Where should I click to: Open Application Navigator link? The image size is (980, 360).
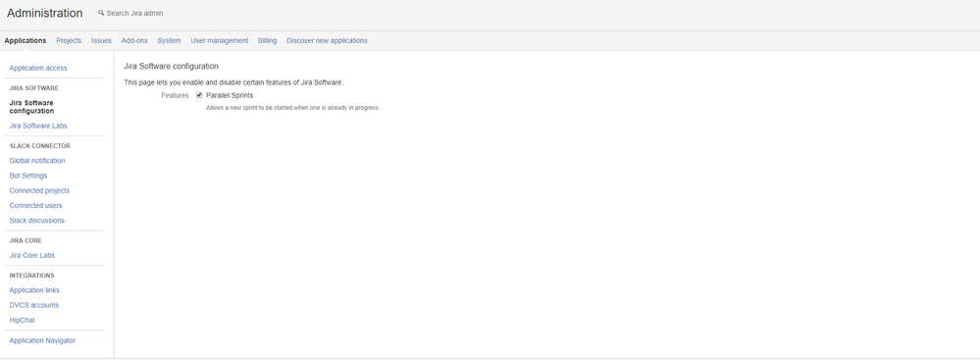(x=42, y=340)
